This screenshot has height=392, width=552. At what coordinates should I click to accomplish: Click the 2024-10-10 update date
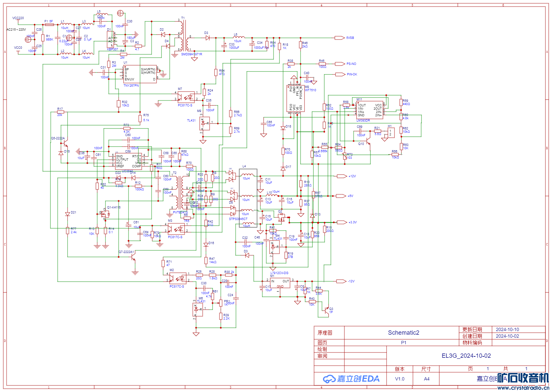(x=508, y=329)
